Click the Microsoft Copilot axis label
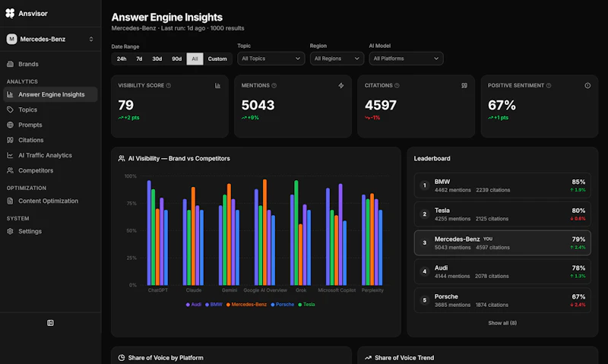The width and height of the screenshot is (608, 364). 337,290
